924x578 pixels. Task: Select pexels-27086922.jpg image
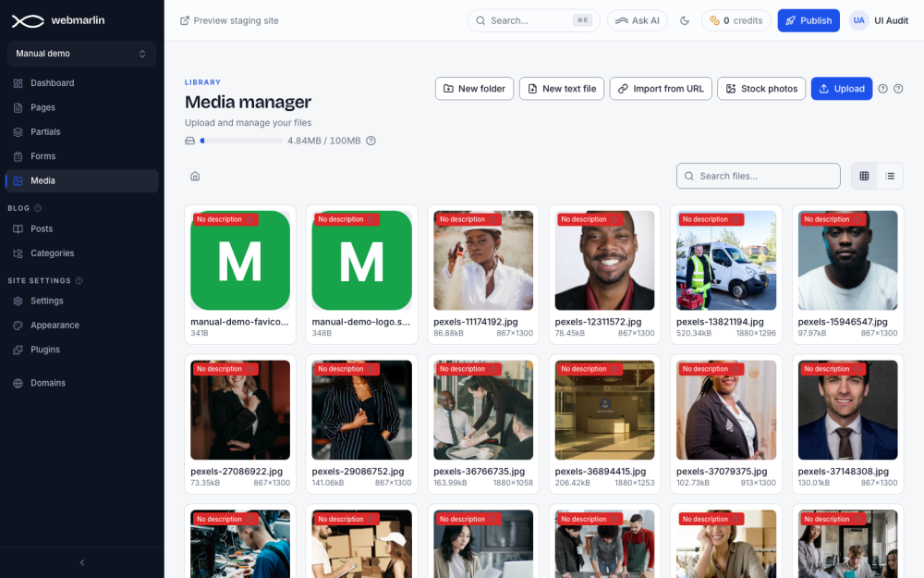pyautogui.click(x=240, y=410)
